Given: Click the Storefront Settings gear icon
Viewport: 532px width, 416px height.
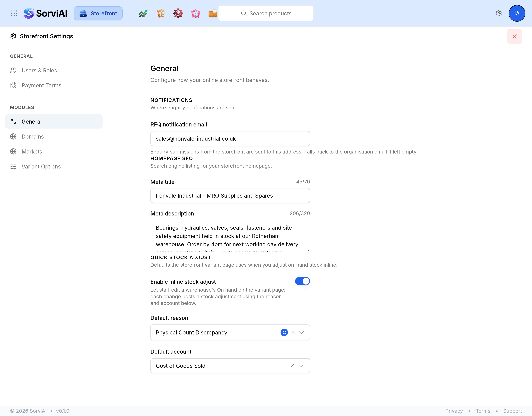Looking at the screenshot, I should pos(13,36).
